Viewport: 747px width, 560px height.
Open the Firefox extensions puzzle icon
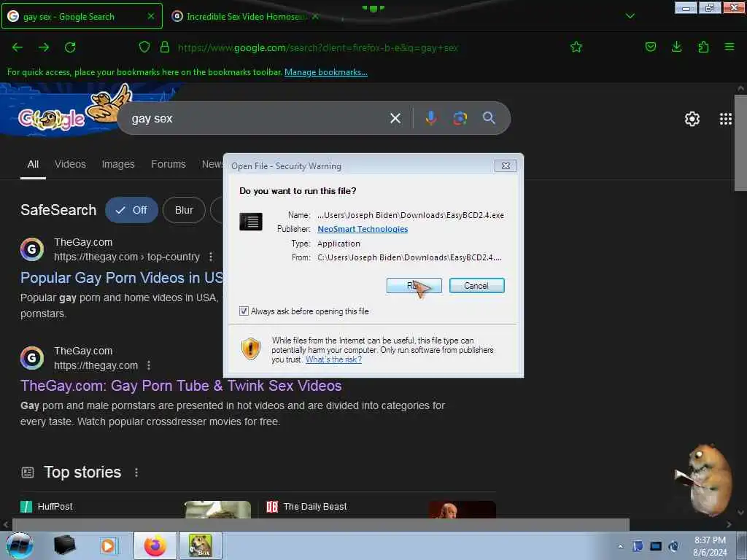703,47
